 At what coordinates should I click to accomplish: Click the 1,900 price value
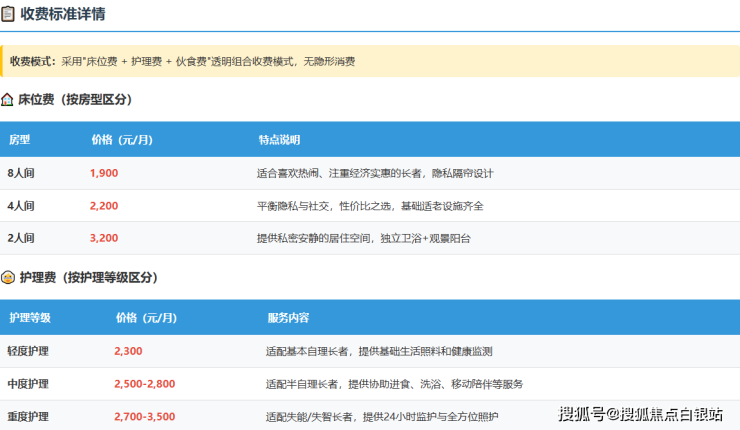pyautogui.click(x=104, y=173)
